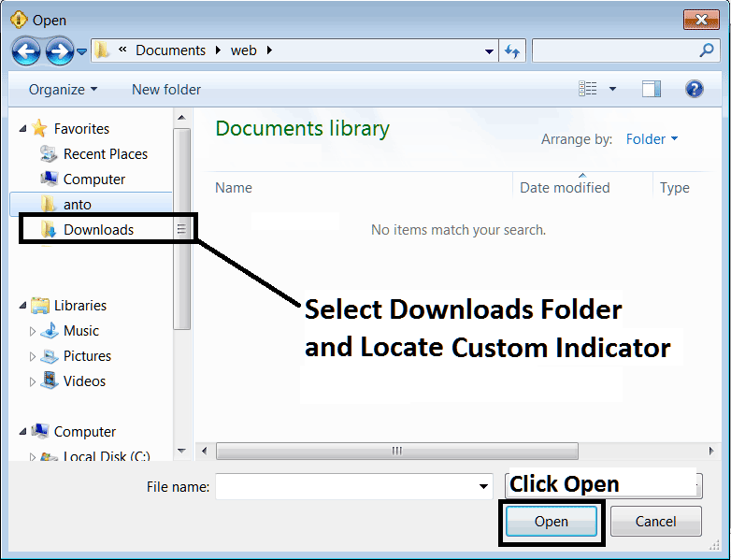The image size is (731, 560).
Task: Expand the Music library node
Action: click(x=33, y=331)
